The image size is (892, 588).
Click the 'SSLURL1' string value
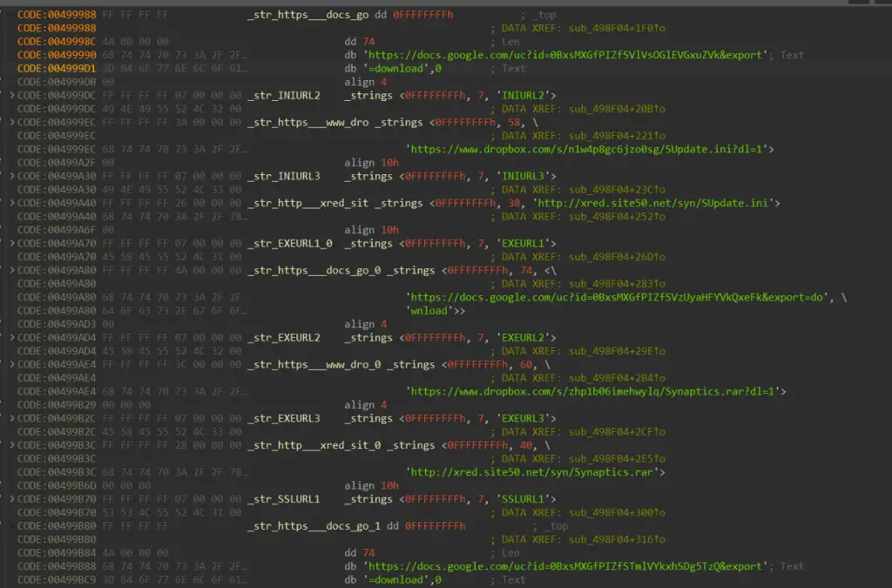point(523,499)
